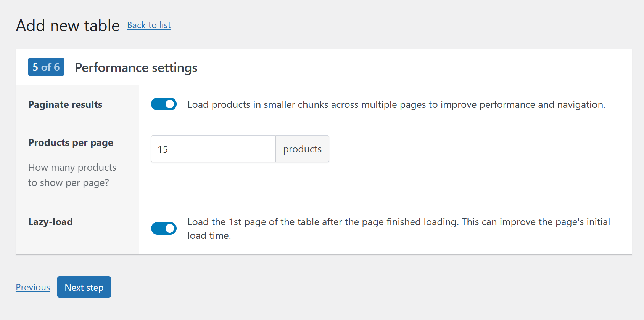
Task: Click the white knob on Lazy-load switch
Action: (170, 229)
